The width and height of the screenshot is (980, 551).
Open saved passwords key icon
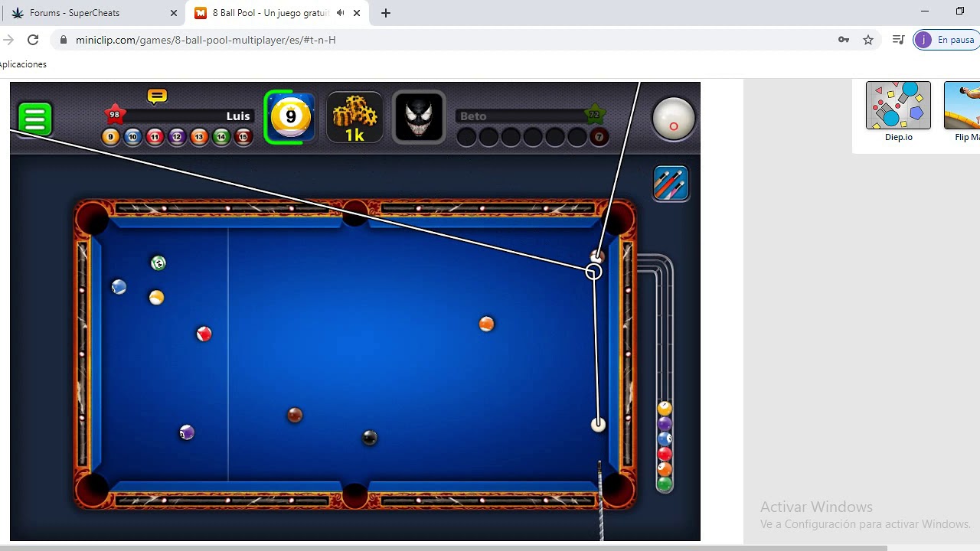pyautogui.click(x=844, y=40)
